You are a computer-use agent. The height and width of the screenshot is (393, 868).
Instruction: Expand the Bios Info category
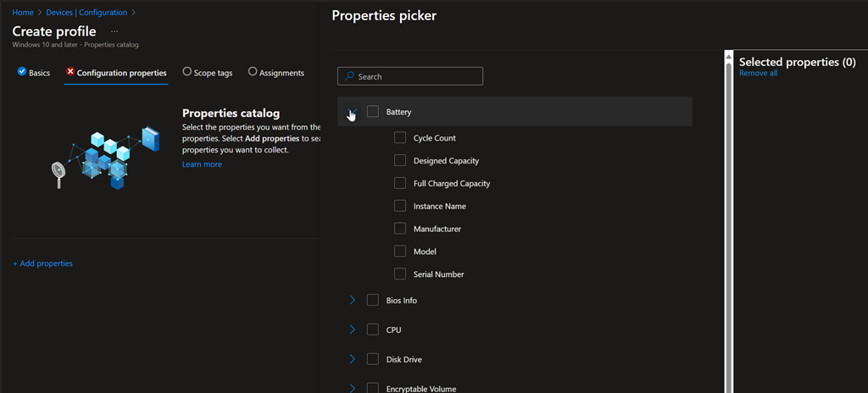pos(352,301)
